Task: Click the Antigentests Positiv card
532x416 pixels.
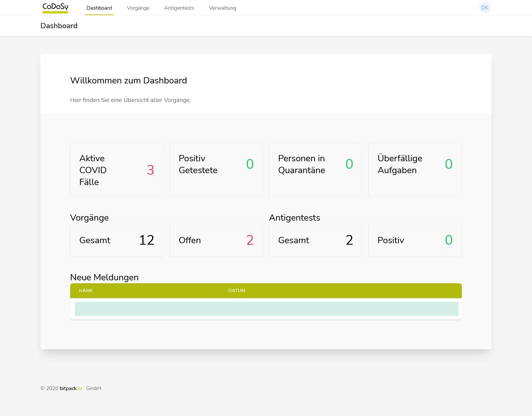Action: tap(415, 240)
